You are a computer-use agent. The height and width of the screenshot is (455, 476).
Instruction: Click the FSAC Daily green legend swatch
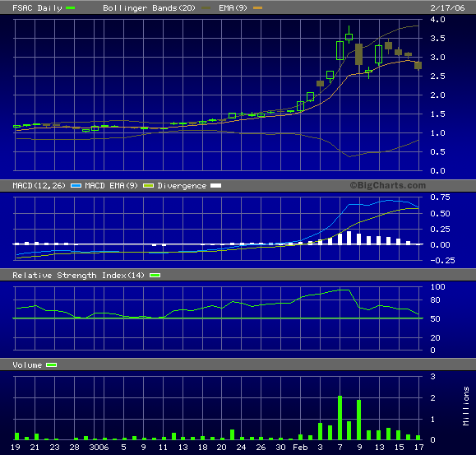[x=70, y=8]
